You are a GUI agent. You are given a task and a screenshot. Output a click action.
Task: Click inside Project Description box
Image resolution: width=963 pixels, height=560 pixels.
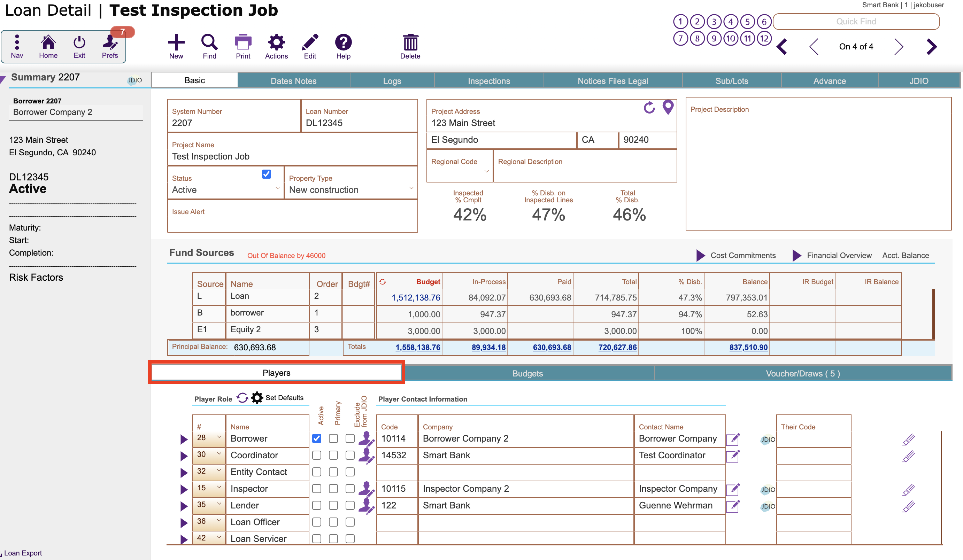818,163
